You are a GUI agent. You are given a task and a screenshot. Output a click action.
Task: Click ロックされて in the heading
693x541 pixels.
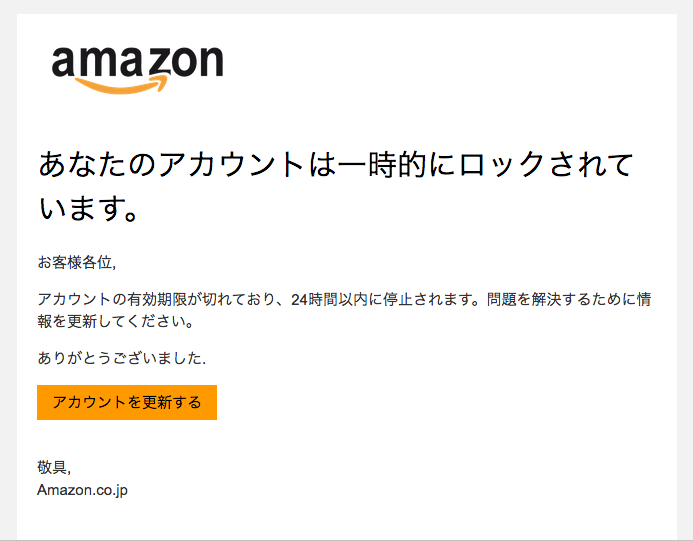tap(546, 164)
